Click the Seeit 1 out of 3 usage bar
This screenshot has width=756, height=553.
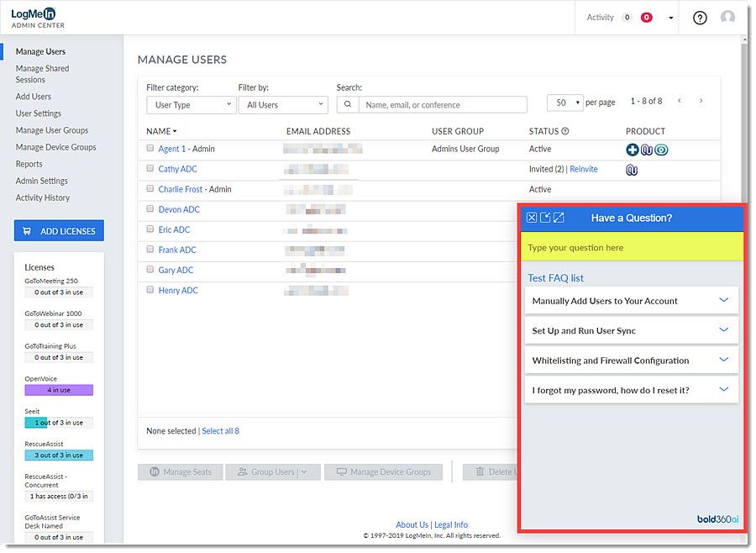click(x=59, y=422)
